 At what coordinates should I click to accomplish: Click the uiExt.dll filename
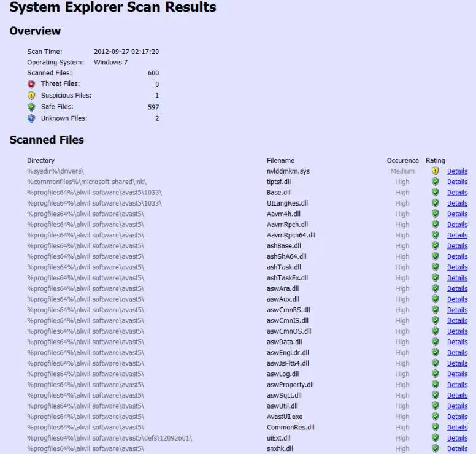[278, 438]
